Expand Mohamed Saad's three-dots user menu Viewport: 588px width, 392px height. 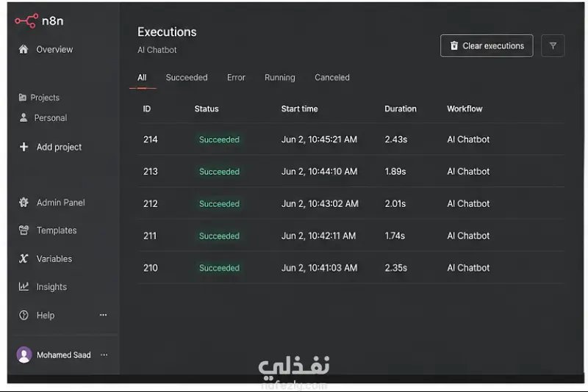pos(104,355)
